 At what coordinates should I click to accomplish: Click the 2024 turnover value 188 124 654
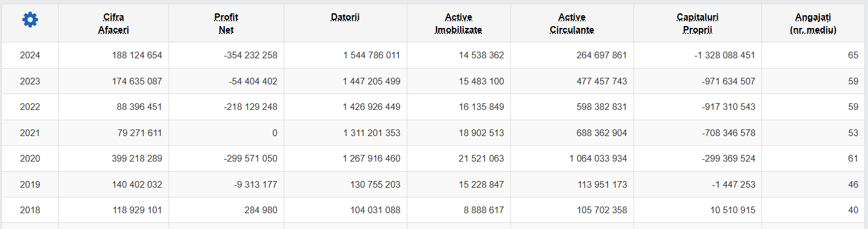coord(137,55)
